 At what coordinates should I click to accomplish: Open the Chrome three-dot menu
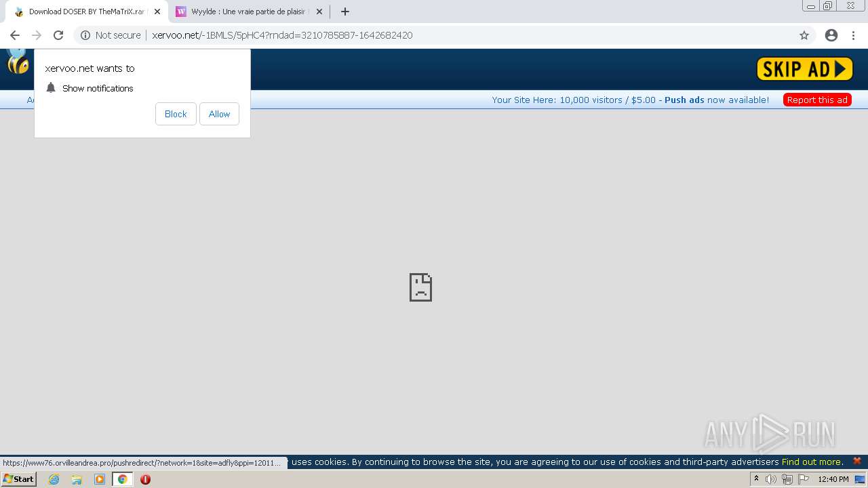[854, 35]
